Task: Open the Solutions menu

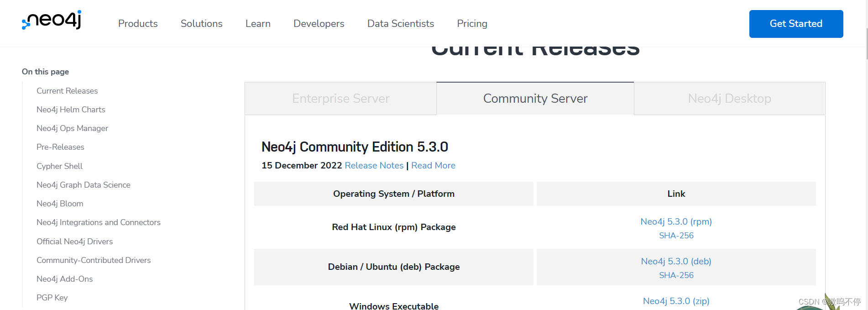Action: [202, 24]
